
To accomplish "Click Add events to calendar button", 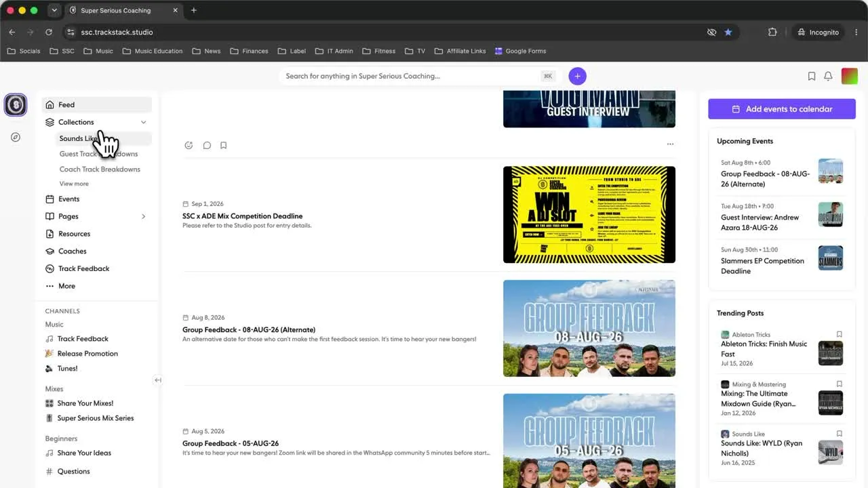I will point(782,109).
